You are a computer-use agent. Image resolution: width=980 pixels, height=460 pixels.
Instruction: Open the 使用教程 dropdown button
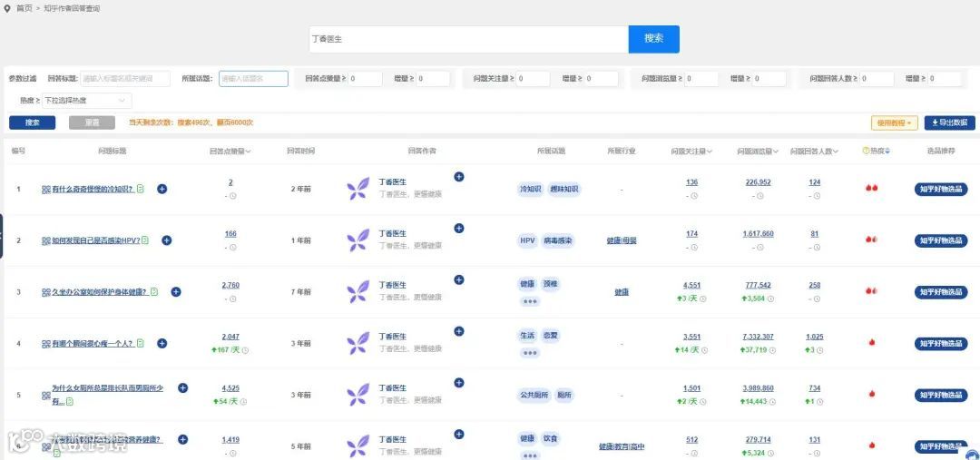pyautogui.click(x=895, y=123)
